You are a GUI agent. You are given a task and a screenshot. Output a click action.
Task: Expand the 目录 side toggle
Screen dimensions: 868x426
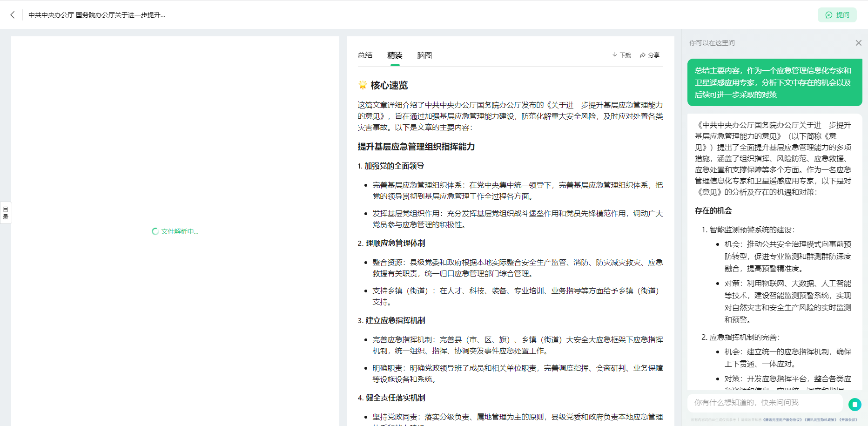pos(6,213)
